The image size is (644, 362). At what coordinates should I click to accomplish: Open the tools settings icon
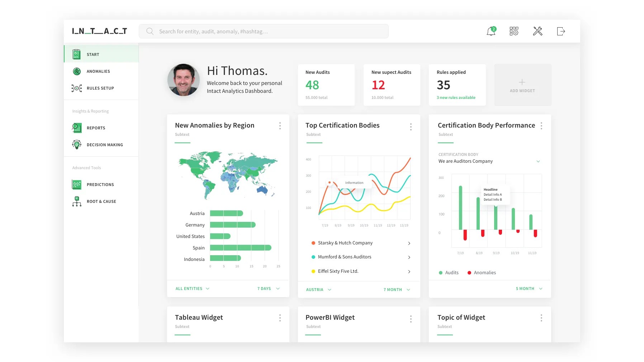[x=537, y=31]
